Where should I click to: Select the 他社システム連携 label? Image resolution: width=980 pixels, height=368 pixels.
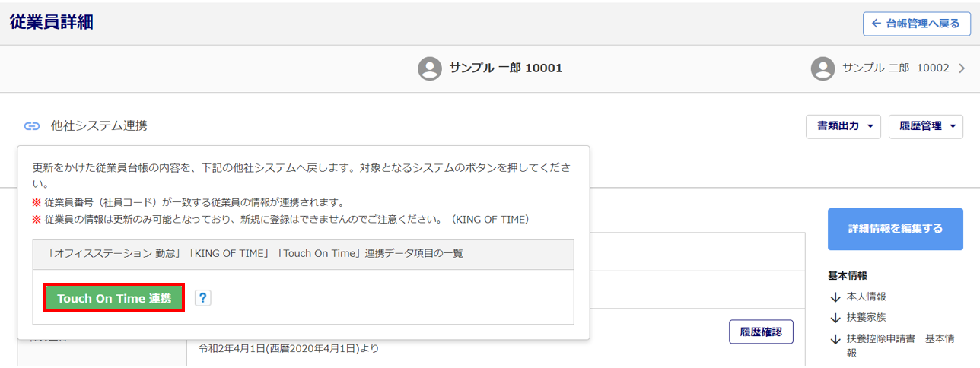99,126
